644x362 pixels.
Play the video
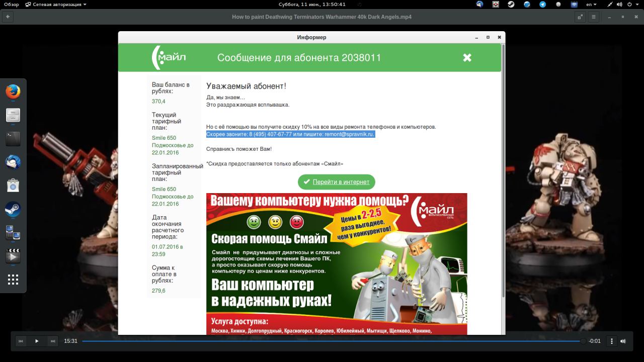[x=37, y=341]
